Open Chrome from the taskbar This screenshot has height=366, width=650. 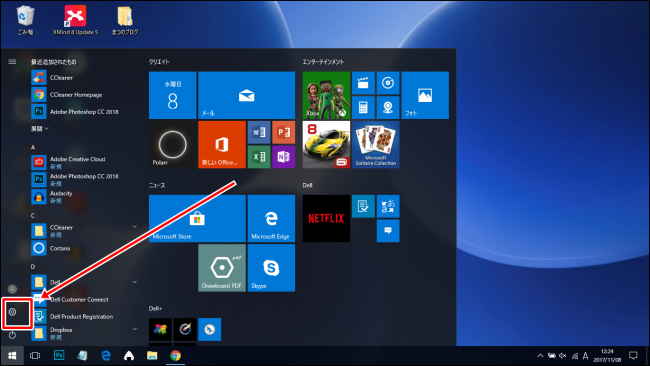(175, 356)
